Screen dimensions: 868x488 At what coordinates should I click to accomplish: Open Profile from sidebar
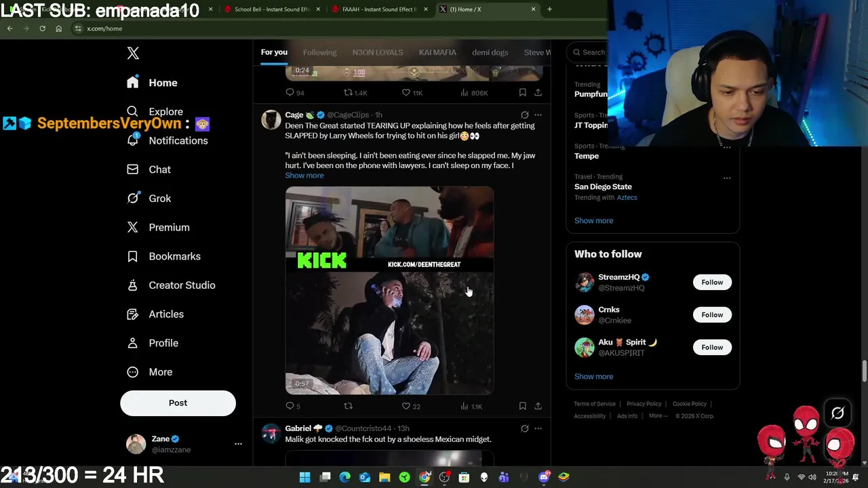tap(153, 343)
